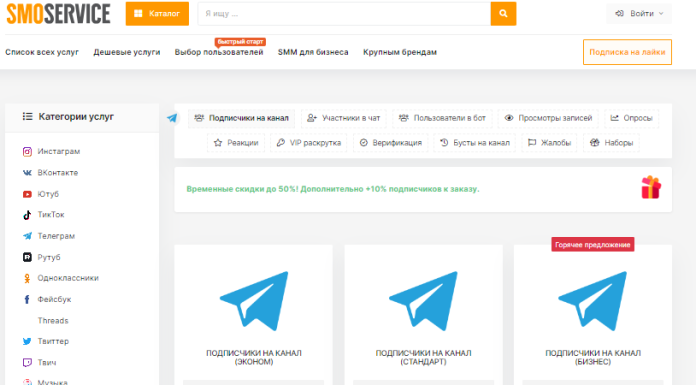Click the быстрый старт badge
The image size is (696, 385).
[240, 42]
